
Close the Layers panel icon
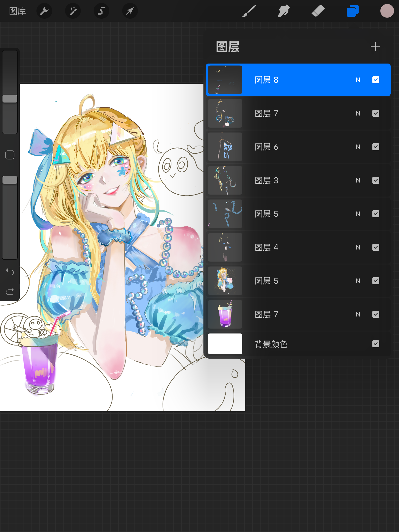(x=353, y=11)
